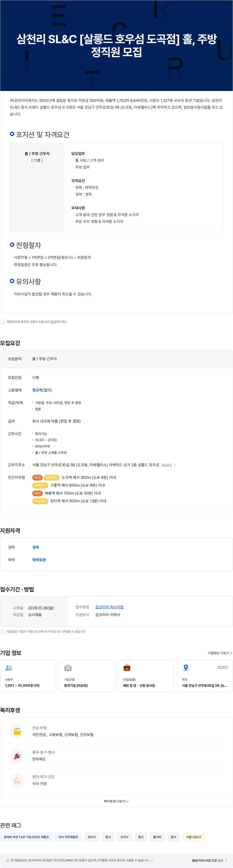Click the 사원수 1,001 ~ 10,000명 이하 card
The width and height of the screenshot is (233, 868).
click(28, 676)
